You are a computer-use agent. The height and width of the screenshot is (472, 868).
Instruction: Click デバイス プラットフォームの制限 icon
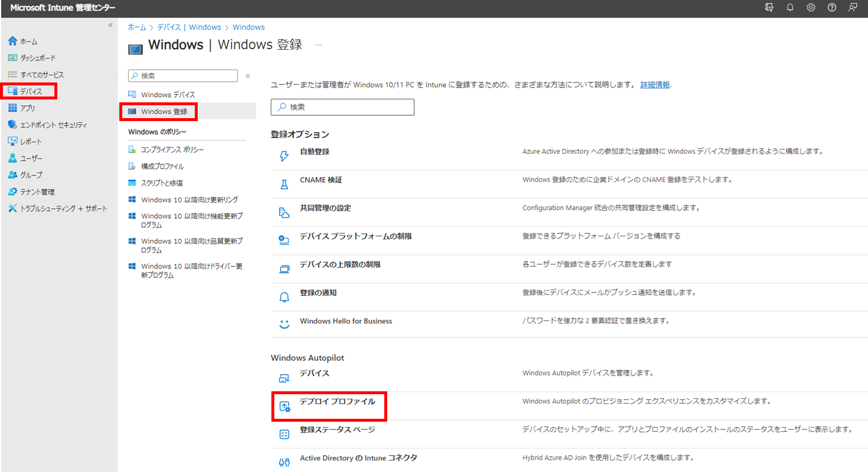(284, 240)
